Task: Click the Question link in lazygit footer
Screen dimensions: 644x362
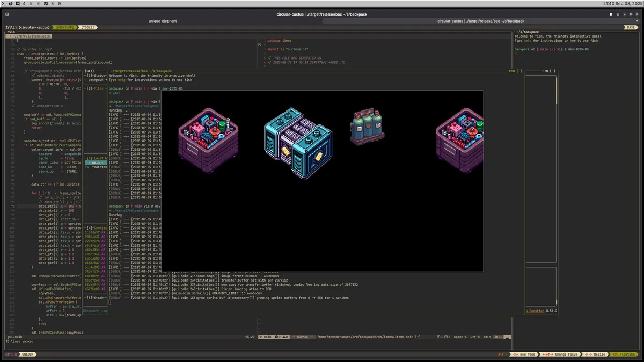Action: (537, 311)
